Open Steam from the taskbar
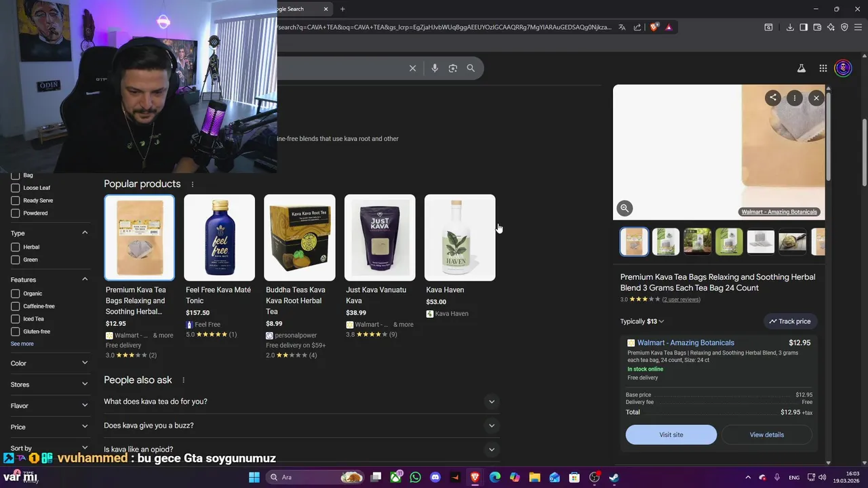868x488 pixels. 614,477
